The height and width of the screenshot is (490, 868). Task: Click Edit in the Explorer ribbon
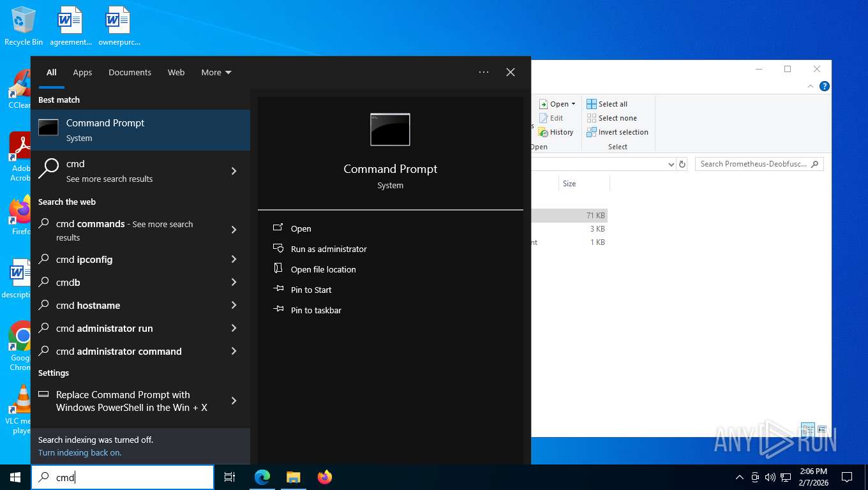coord(551,118)
